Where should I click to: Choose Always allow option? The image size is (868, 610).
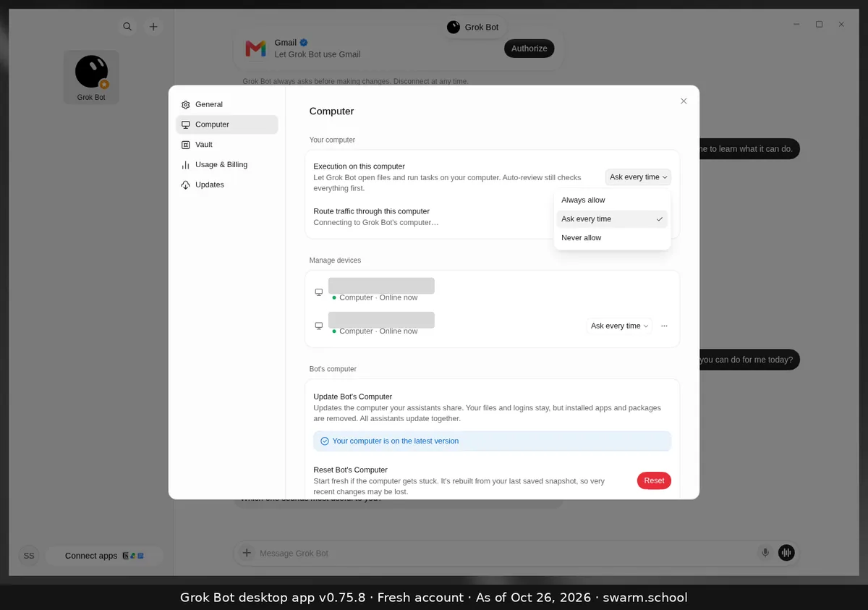[x=612, y=200]
